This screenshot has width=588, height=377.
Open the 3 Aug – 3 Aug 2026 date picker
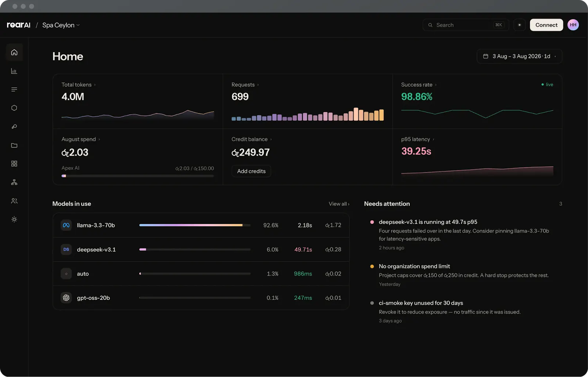point(519,56)
